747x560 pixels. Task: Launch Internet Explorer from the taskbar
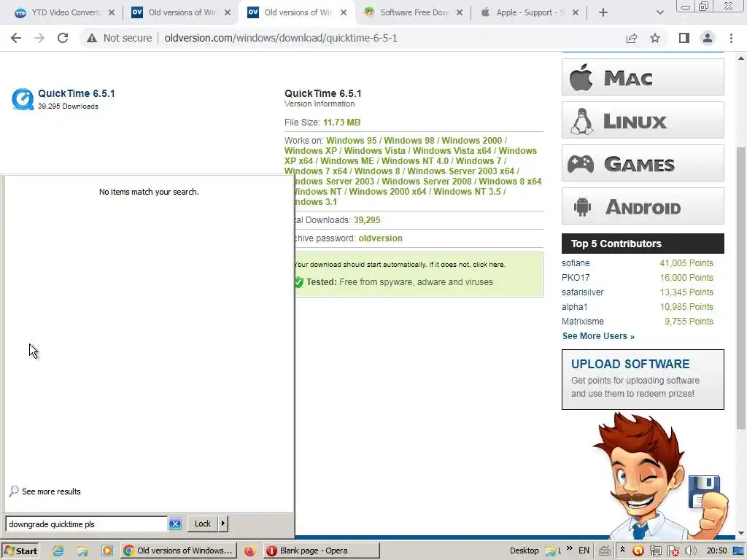(x=58, y=551)
